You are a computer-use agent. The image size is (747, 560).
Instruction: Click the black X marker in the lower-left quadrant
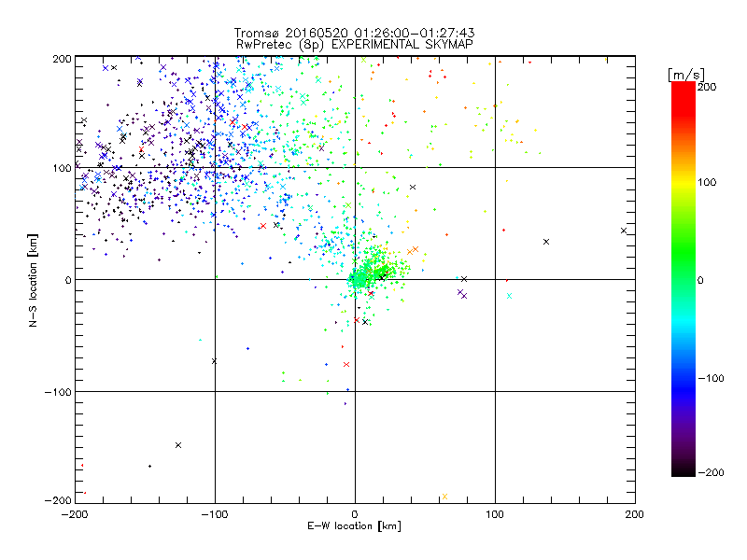(178, 445)
